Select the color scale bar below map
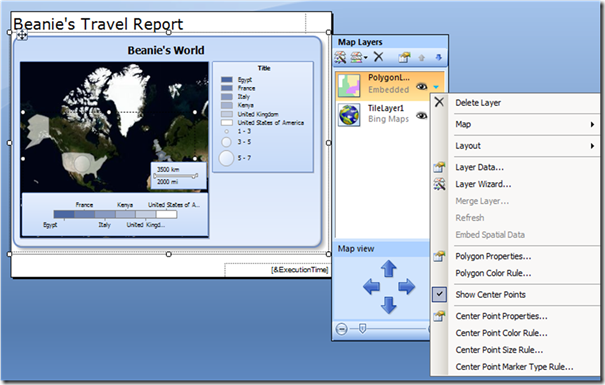This screenshot has height=385, width=605. [x=115, y=214]
